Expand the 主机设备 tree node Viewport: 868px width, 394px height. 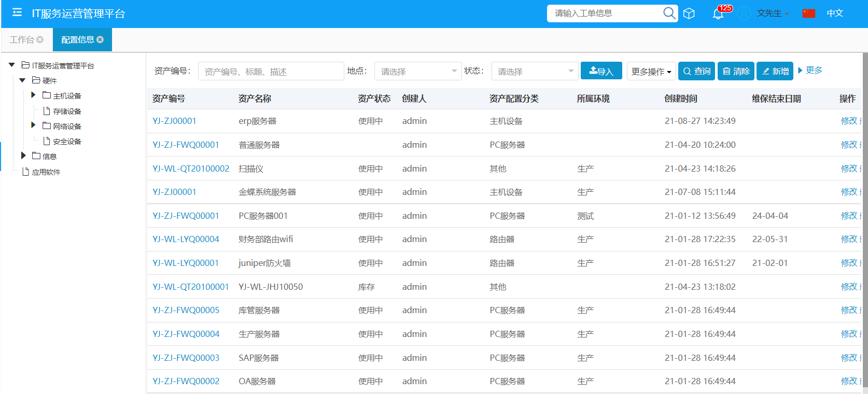(33, 95)
